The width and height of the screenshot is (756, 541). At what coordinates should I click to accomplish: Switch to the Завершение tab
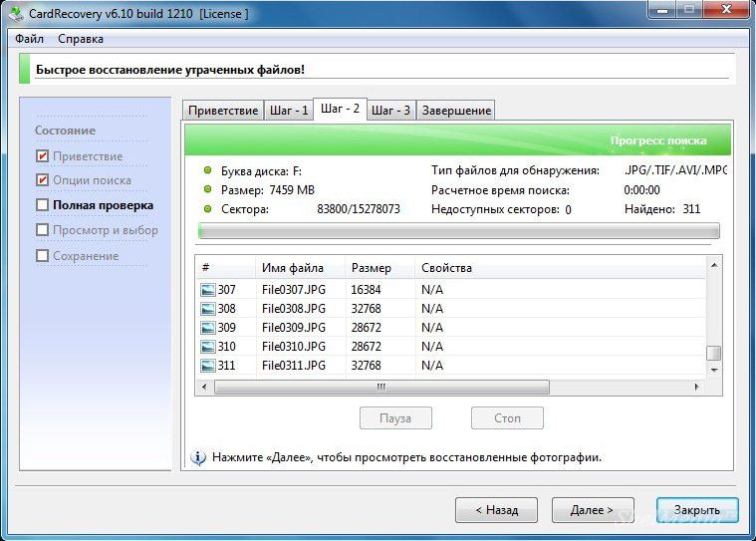point(456,111)
